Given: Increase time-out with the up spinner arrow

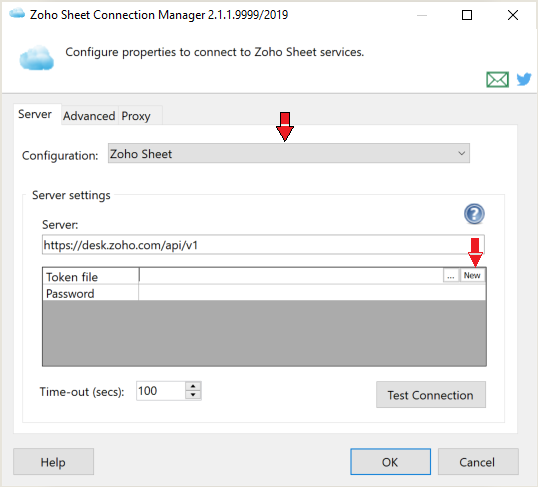Looking at the screenshot, I should pos(193,386).
